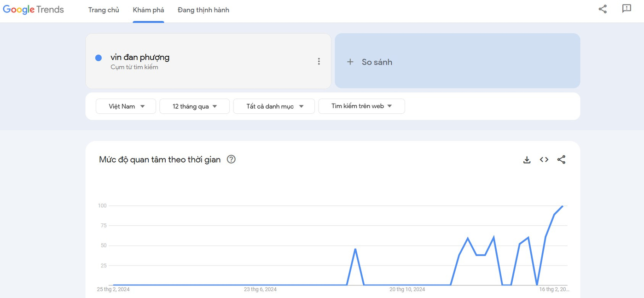Share the interest over time chart

(x=561, y=160)
